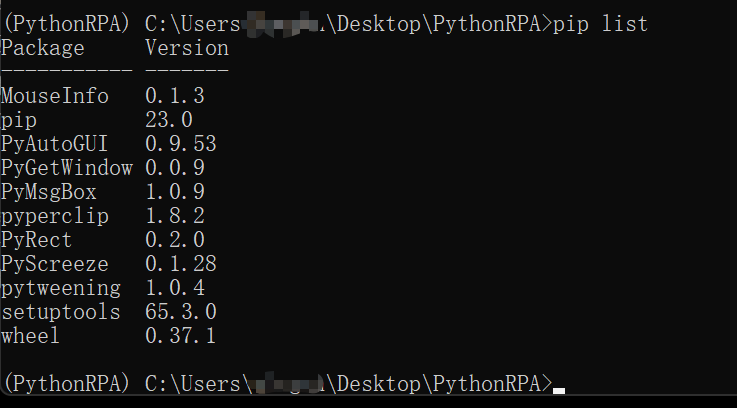Screen dimensions: 737x408
Task: Select MouseInfo version 0.1.3
Action: pyautogui.click(x=175, y=96)
